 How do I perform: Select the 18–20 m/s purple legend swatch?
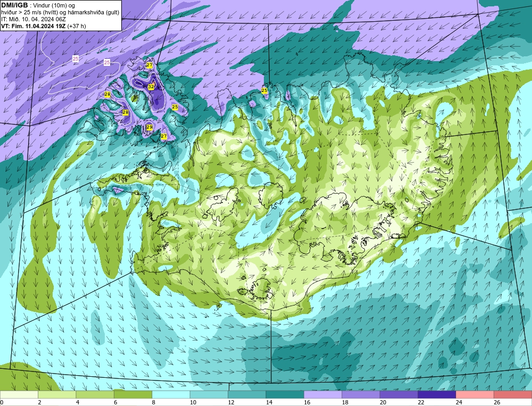click(x=361, y=394)
